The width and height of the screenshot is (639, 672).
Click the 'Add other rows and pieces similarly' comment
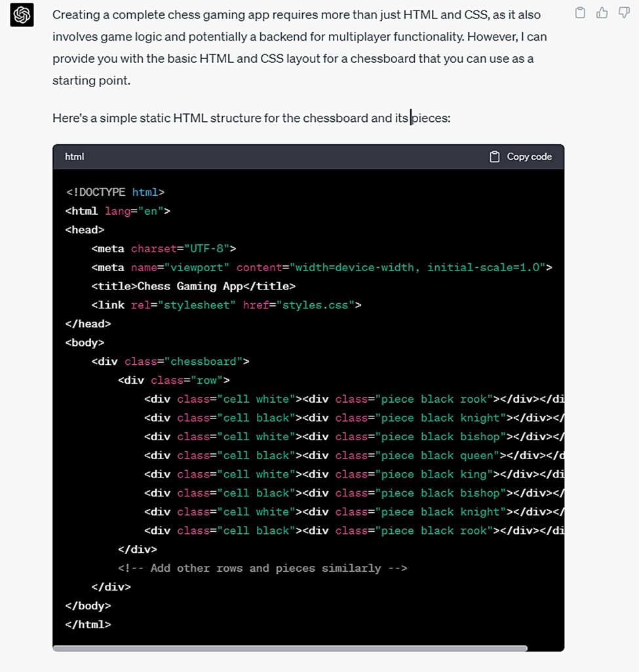tap(262, 569)
